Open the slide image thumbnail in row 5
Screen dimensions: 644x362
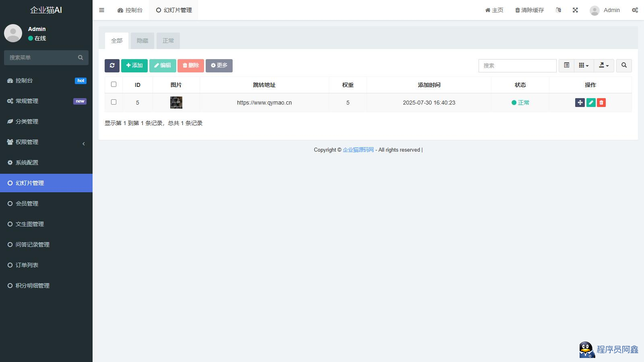(x=176, y=103)
